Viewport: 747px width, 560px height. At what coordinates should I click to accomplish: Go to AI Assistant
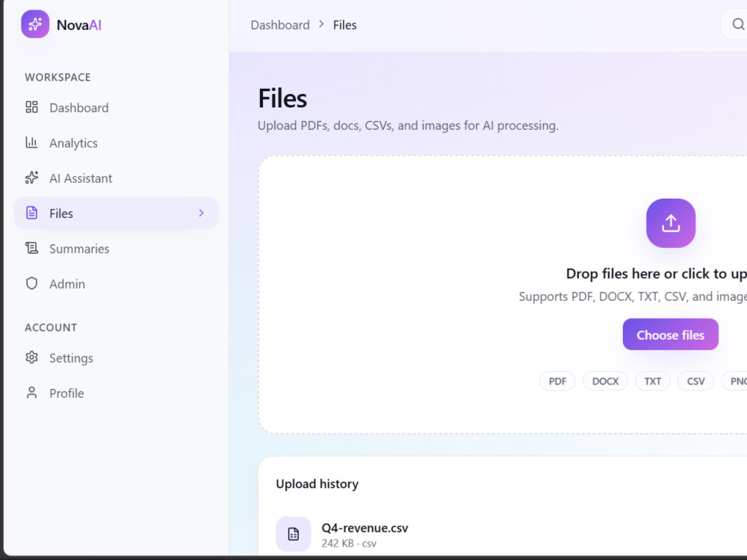[117, 178]
